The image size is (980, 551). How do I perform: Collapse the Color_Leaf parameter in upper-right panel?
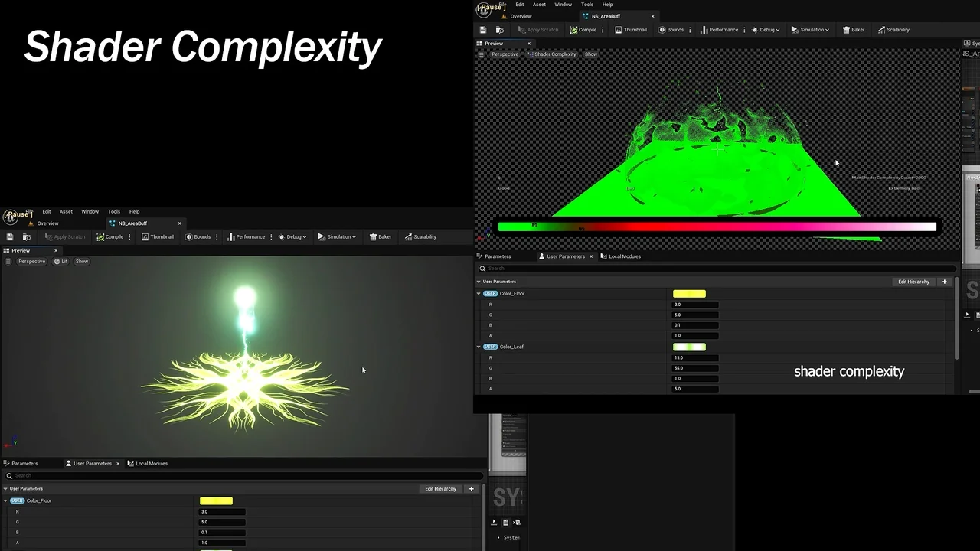[x=479, y=347]
